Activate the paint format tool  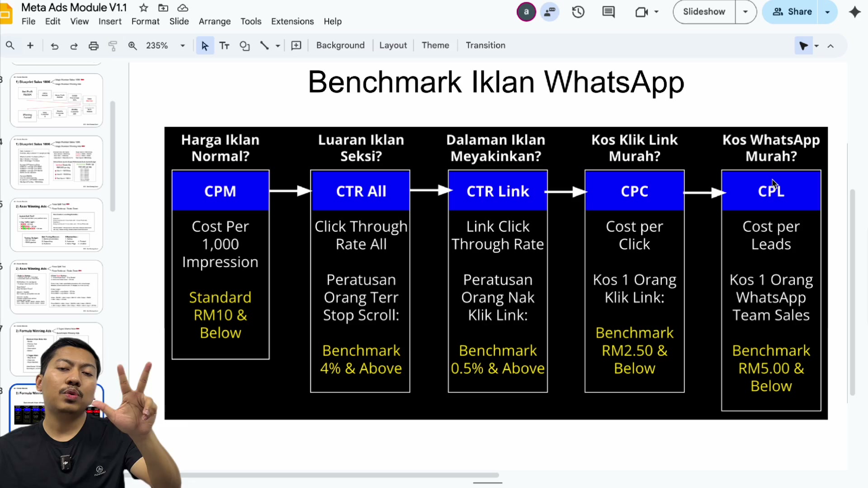113,46
